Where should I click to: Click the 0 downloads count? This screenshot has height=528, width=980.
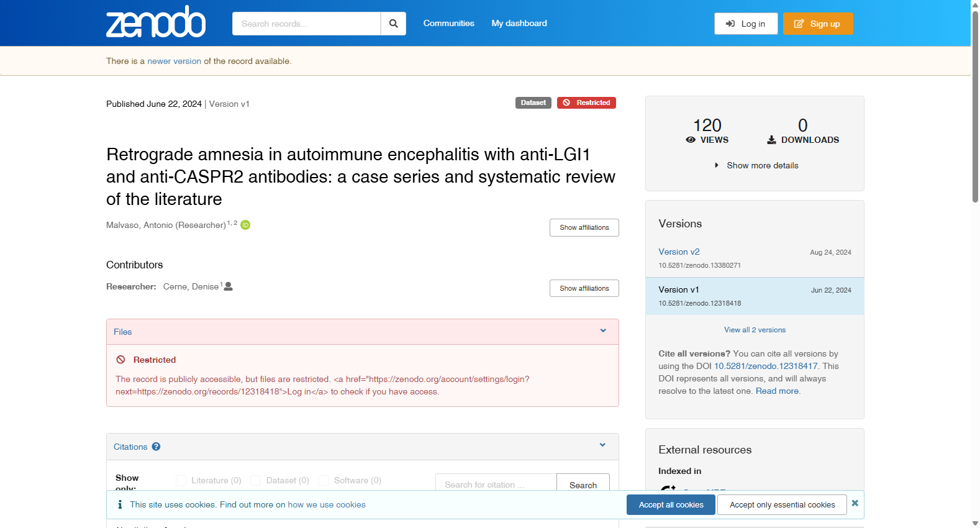[802, 125]
